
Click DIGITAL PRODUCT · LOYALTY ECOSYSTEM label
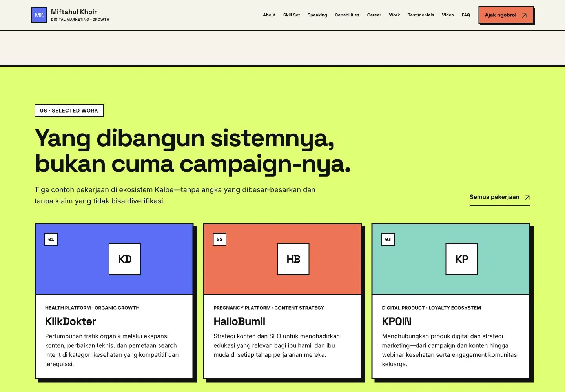432,308
